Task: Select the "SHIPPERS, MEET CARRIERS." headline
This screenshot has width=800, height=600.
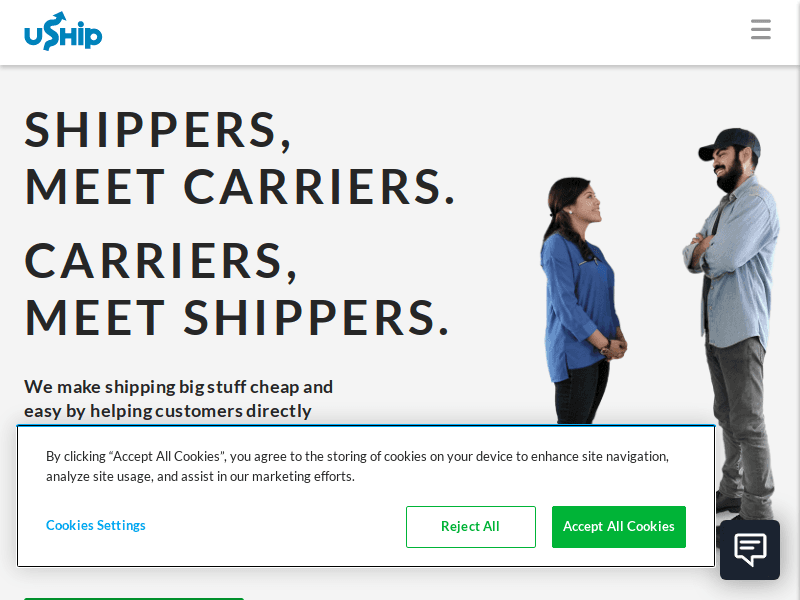Action: 239,158
